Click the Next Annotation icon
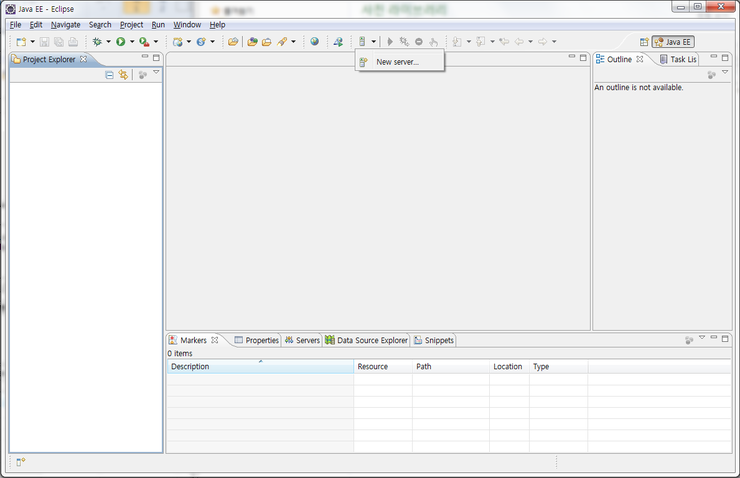This screenshot has width=740, height=478. 457,42
